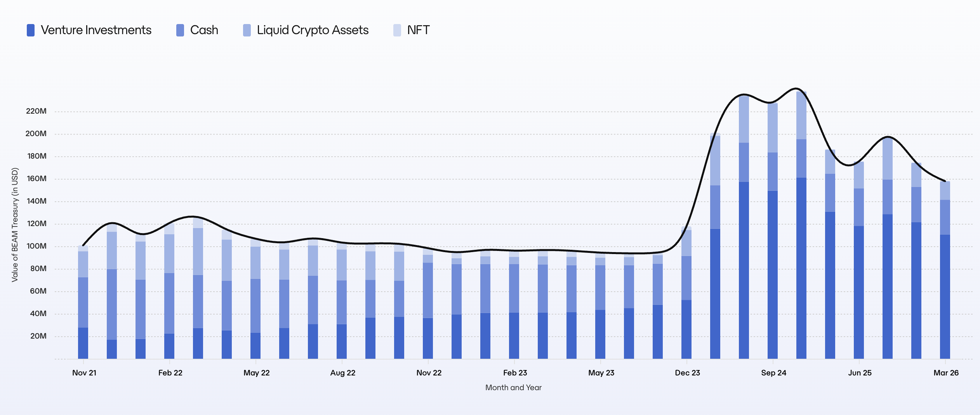Viewport: 980px width, 415px height.
Task: Click the Liquid Crypto Assets legend swatch
Action: 247,30
